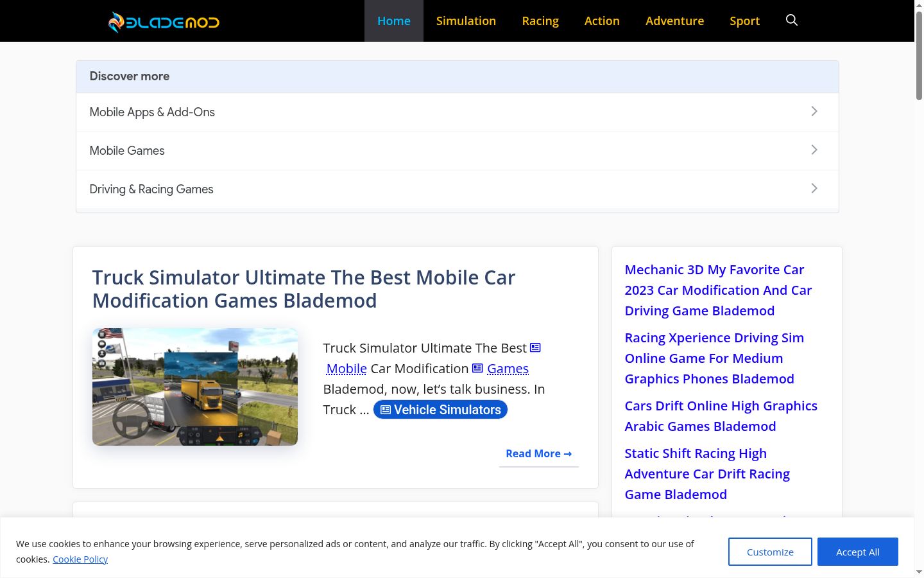Click the scrollbar up arrow
The height and width of the screenshot is (578, 924).
[919, 5]
